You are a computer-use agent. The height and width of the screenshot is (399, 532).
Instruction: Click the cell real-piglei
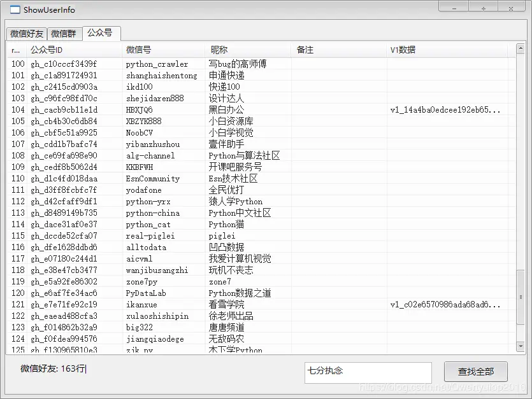tap(150, 236)
